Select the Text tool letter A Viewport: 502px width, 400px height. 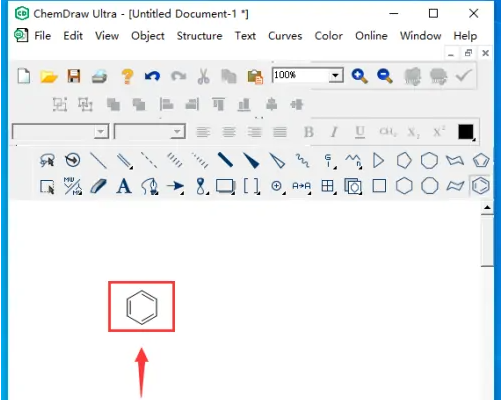pos(124,186)
